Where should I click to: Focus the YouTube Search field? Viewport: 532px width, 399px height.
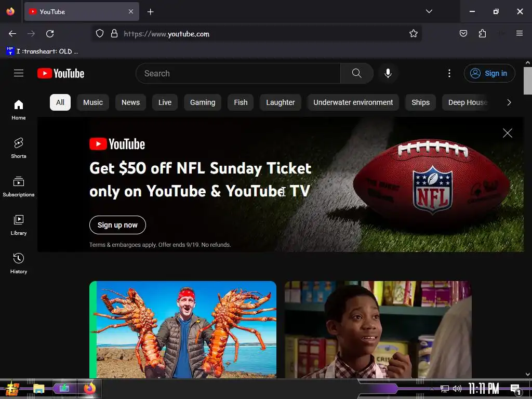[238, 73]
